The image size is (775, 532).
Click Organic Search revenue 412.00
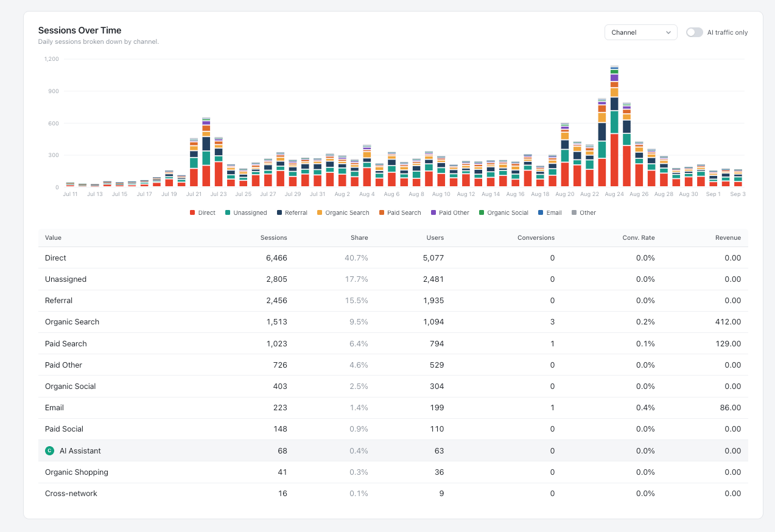pyautogui.click(x=728, y=322)
